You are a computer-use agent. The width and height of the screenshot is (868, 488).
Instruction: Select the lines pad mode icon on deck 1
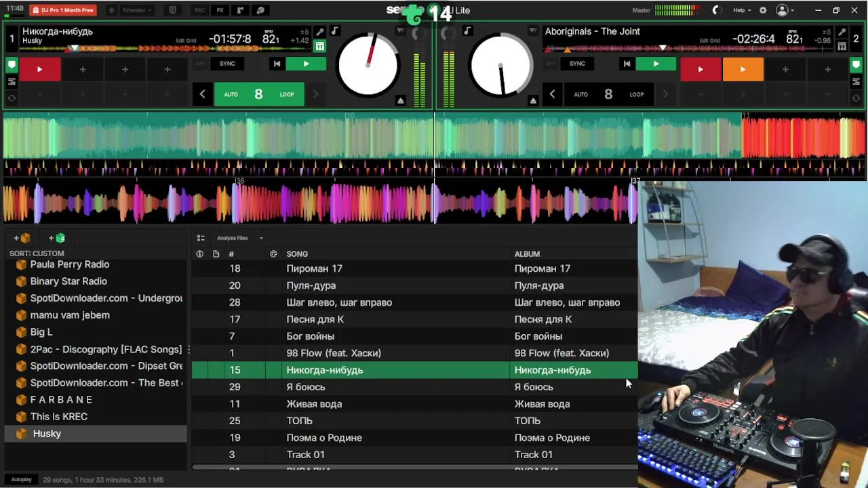point(12,81)
